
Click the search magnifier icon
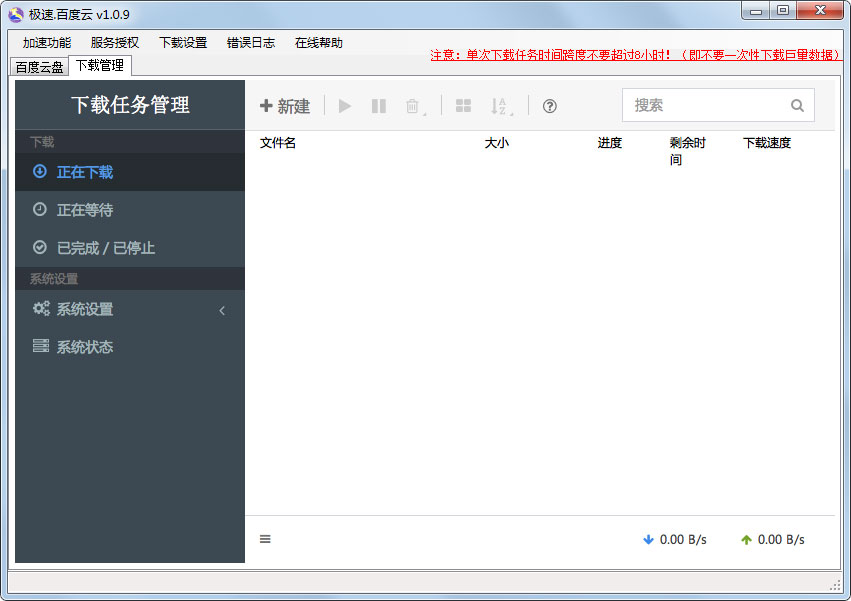(797, 105)
